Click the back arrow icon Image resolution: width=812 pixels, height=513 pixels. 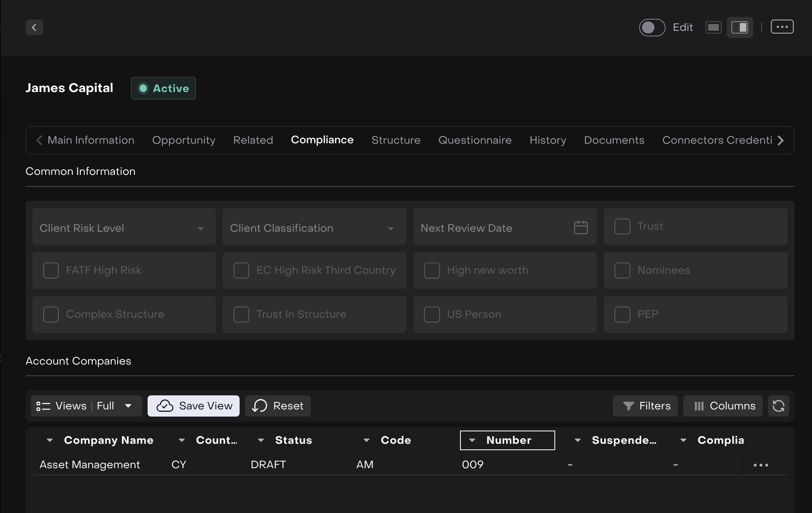pos(34,28)
